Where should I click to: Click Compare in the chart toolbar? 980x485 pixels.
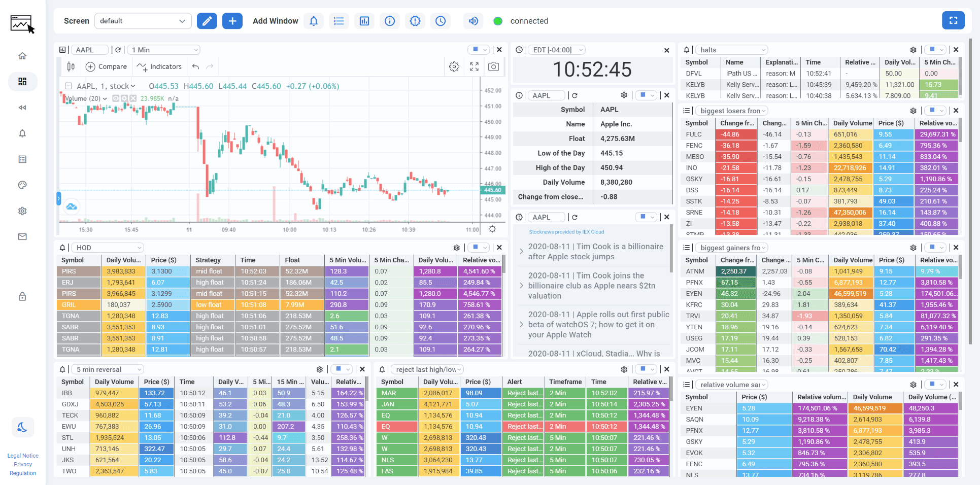coord(107,66)
